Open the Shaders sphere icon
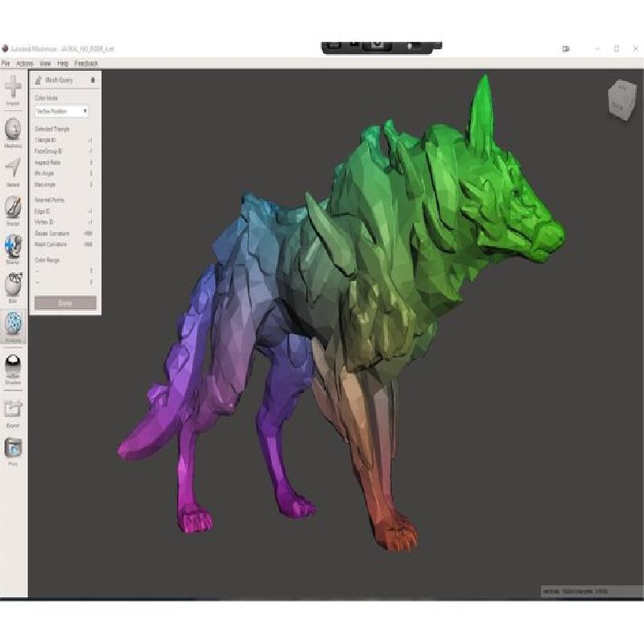Image resolution: width=644 pixels, height=644 pixels. (14, 366)
